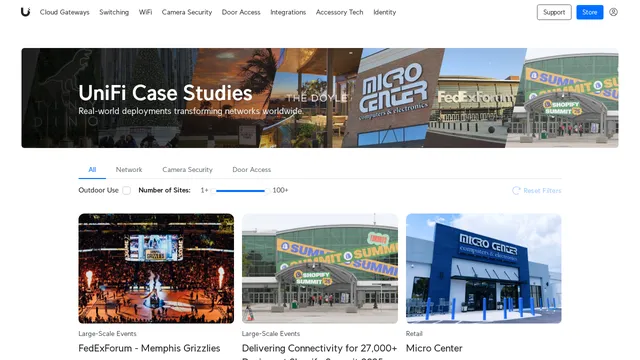This screenshot has width=640, height=360.
Task: Click the Real-world deployments banner subtitle
Action: tap(191, 111)
